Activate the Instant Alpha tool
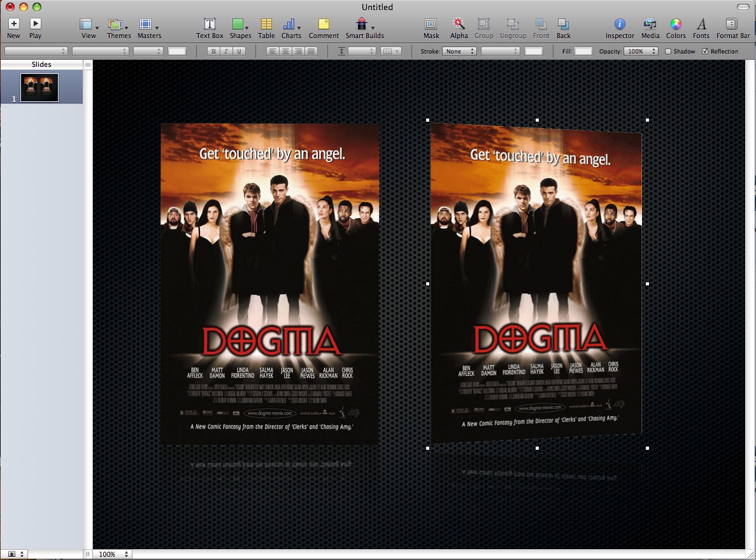 459,29
